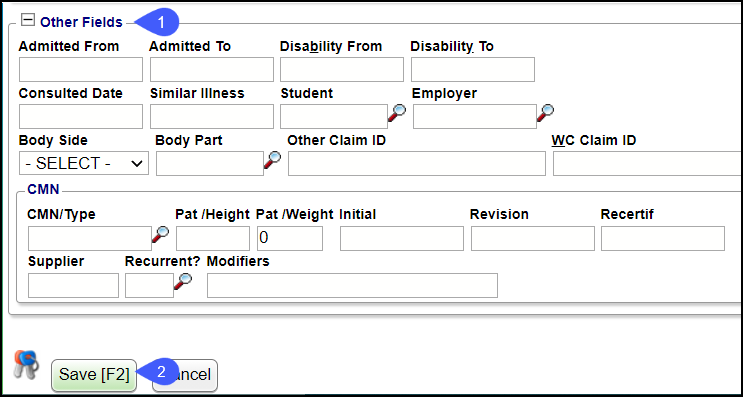Open the Body Side dropdown
Viewport: 743px width, 397px height.
(x=84, y=163)
